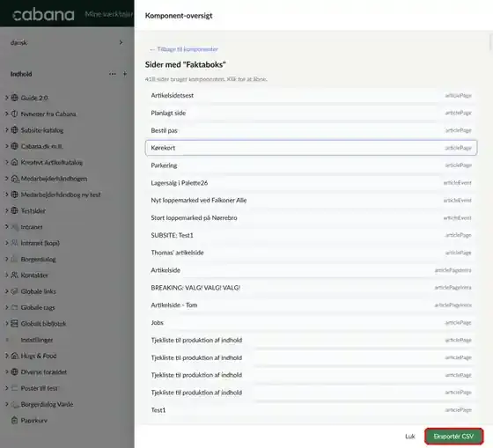Click the Globale links icon

(14, 291)
